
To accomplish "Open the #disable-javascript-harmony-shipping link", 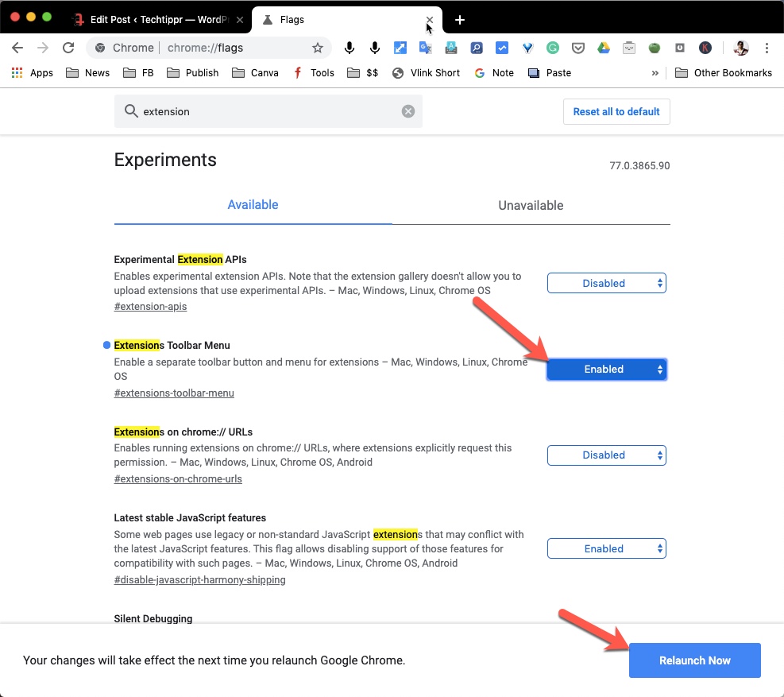I will (199, 579).
